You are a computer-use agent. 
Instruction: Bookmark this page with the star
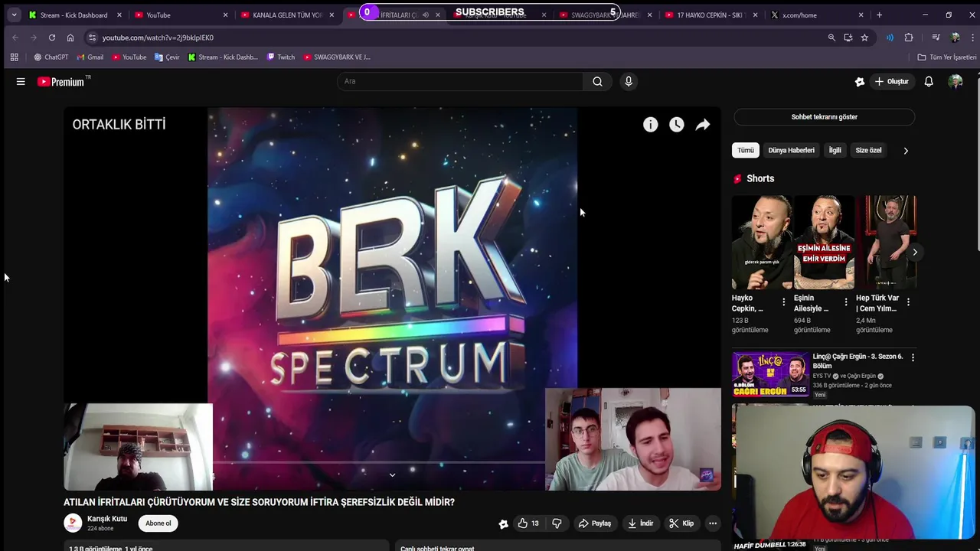point(864,37)
